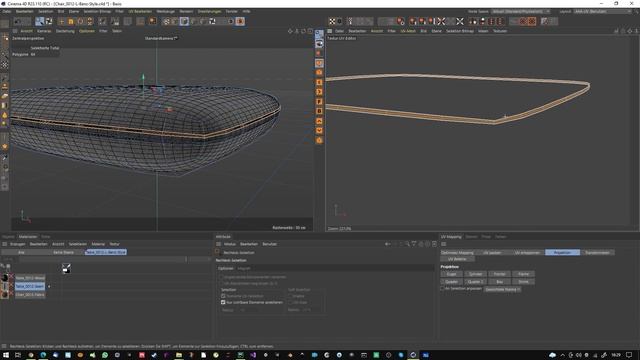
Task: Open the 'UV-Mesh' menu in the UV editor
Action: [408, 31]
